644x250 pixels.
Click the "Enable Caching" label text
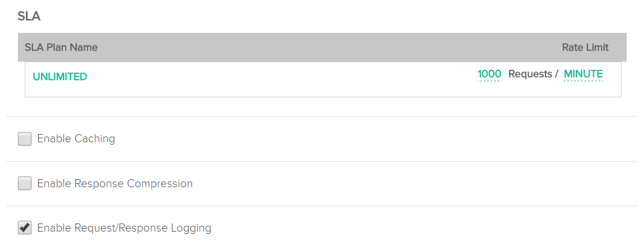coord(76,139)
